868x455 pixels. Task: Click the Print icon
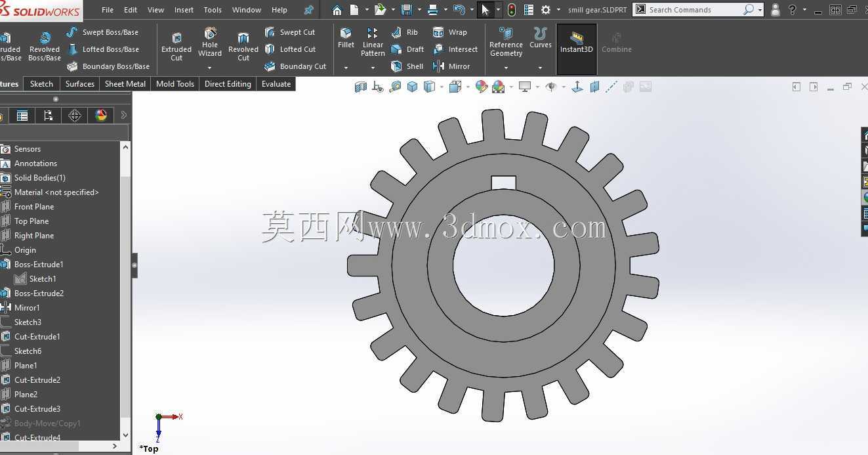[x=432, y=10]
